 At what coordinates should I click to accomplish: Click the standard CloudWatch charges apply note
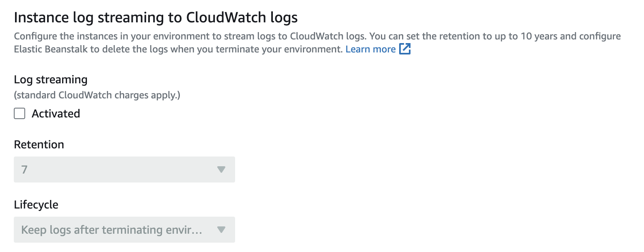[x=97, y=95]
